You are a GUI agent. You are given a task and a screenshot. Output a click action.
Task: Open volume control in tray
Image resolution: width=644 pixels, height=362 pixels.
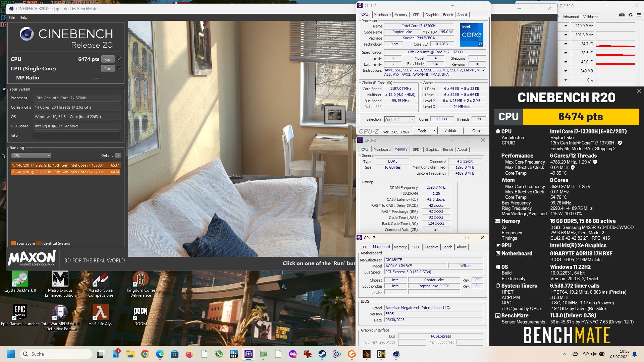593,354
